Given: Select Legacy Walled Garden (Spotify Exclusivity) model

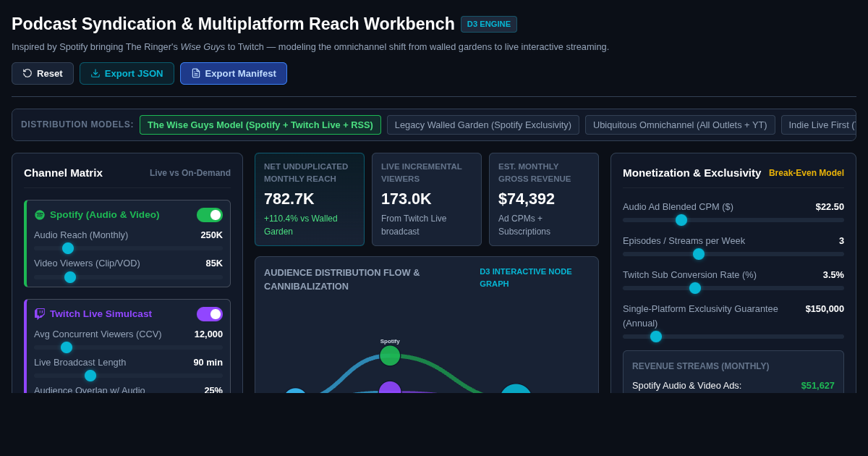Looking at the screenshot, I should [483, 124].
